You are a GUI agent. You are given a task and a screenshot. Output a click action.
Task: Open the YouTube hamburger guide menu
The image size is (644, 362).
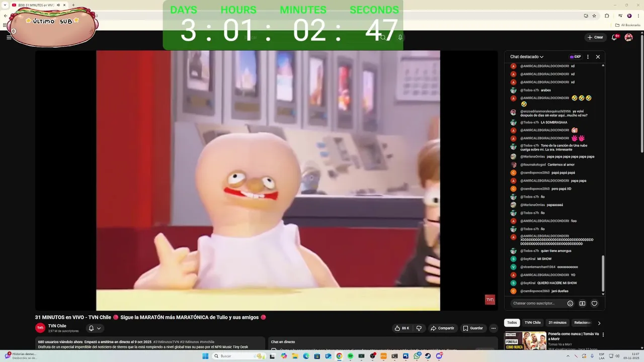9,37
